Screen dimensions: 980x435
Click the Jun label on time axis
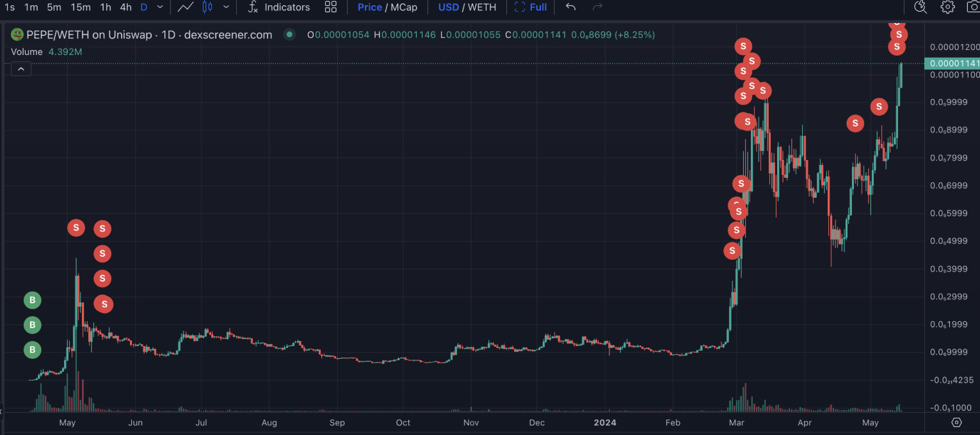tap(135, 422)
